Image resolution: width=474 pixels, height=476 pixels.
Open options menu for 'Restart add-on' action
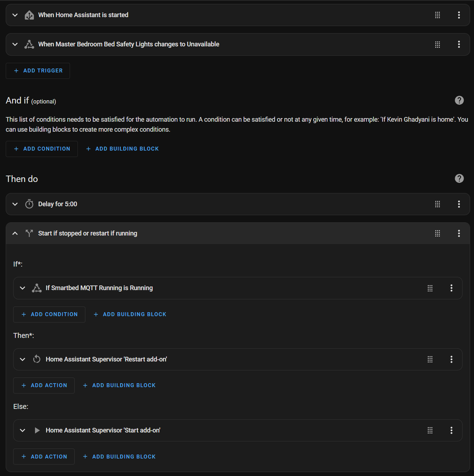coord(451,359)
